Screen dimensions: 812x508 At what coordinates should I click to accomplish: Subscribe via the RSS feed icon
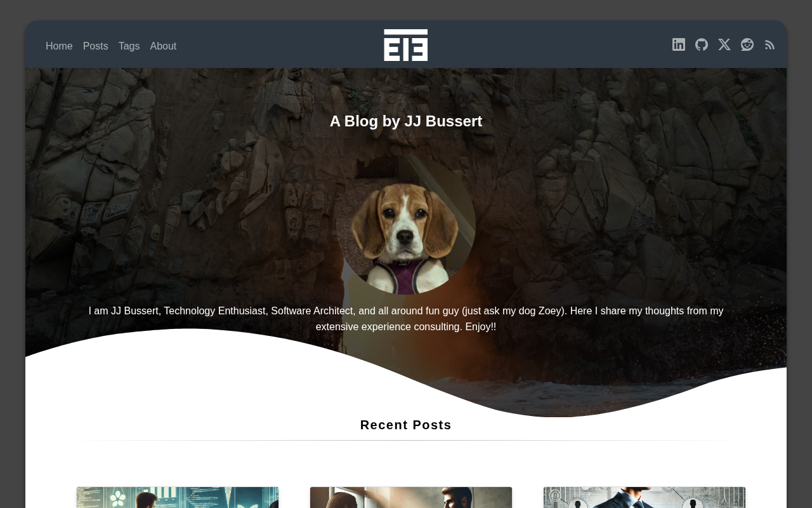(x=769, y=44)
